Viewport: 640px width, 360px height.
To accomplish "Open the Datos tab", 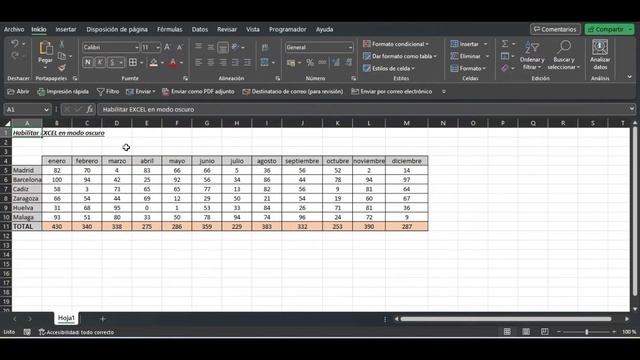I will coord(200,29).
